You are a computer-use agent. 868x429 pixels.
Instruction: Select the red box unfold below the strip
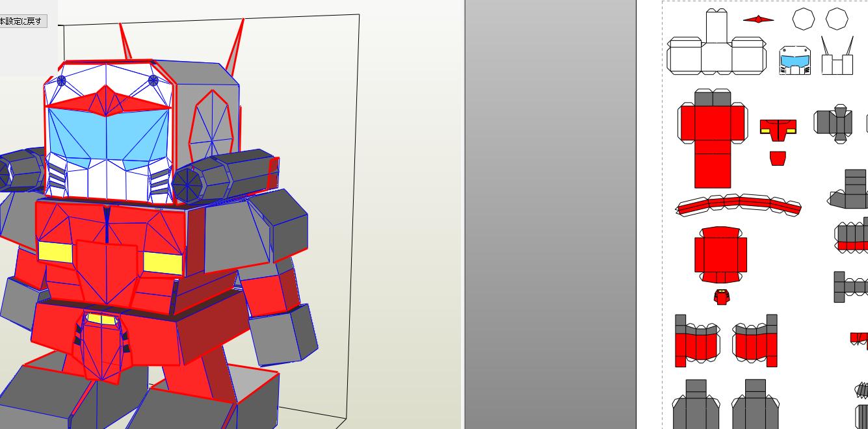pyautogui.click(x=720, y=254)
